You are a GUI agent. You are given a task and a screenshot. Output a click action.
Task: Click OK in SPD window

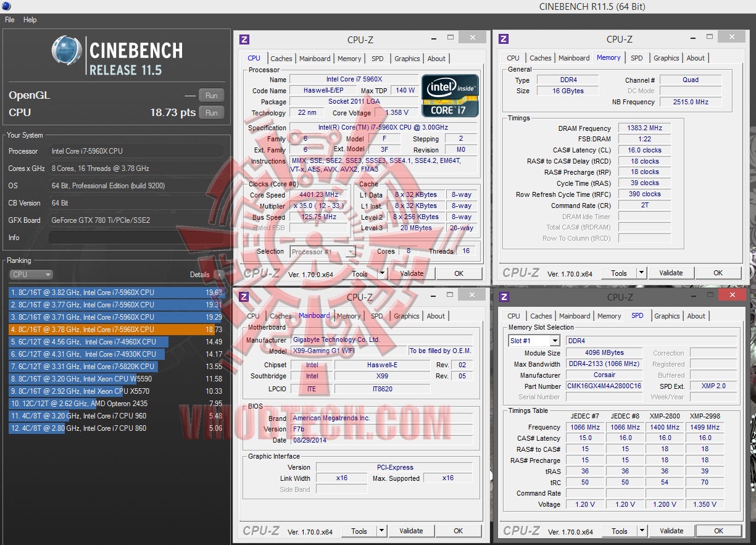coord(719,531)
